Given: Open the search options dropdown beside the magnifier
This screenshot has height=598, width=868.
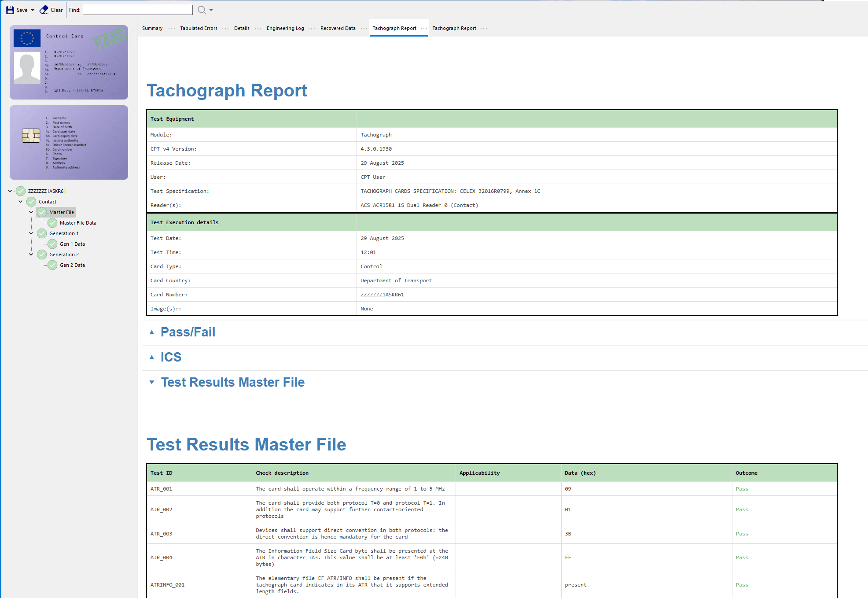Looking at the screenshot, I should [x=210, y=10].
